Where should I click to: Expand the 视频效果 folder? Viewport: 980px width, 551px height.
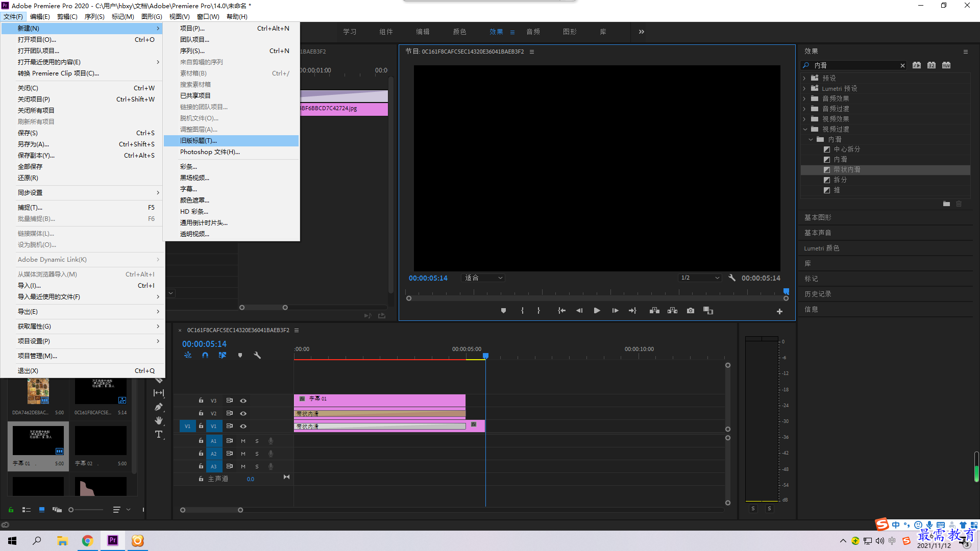click(804, 119)
